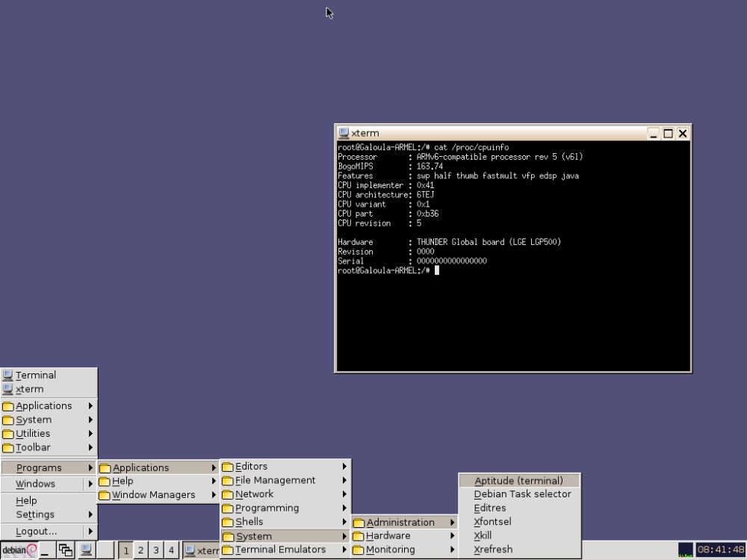747x560 pixels.
Task: Expand Terminal Emulators submenu
Action: point(286,549)
